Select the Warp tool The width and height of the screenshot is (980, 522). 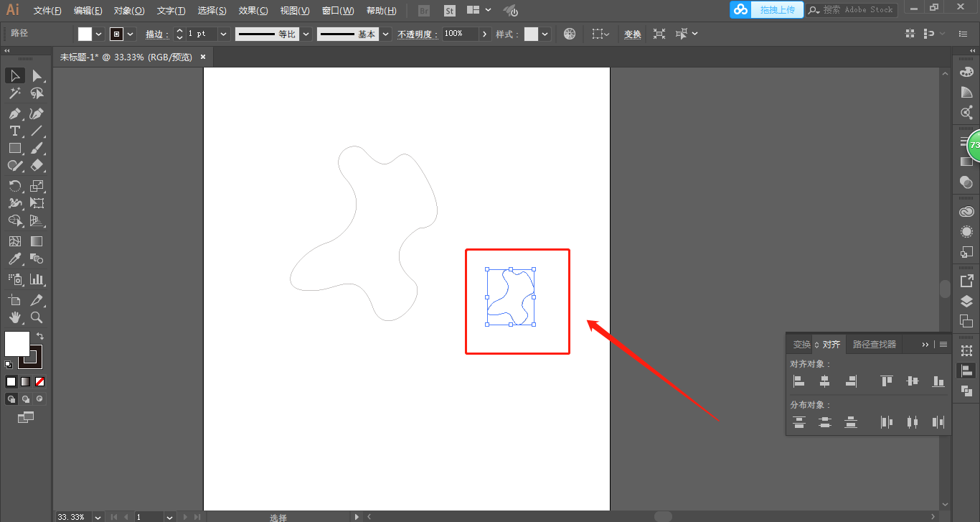click(x=15, y=203)
